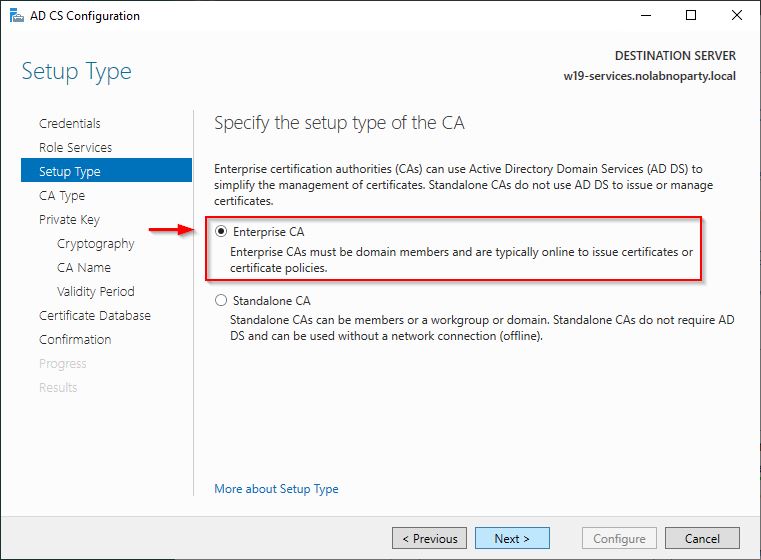This screenshot has height=560, width=761.
Task: Click the Next button
Action: tap(512, 538)
